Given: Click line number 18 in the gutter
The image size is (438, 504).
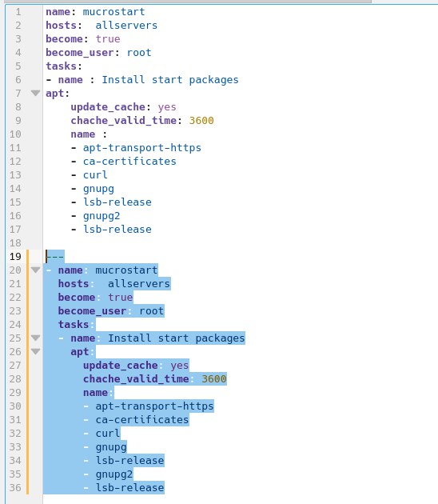Looking at the screenshot, I should tap(15, 242).
